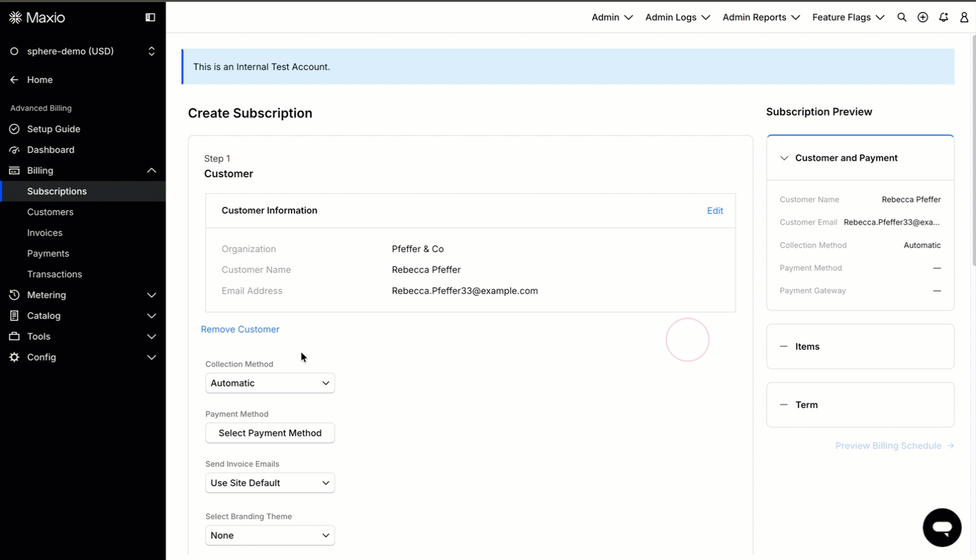The height and width of the screenshot is (560, 976).
Task: Collapse the sidebar panel icon
Action: pyautogui.click(x=150, y=17)
